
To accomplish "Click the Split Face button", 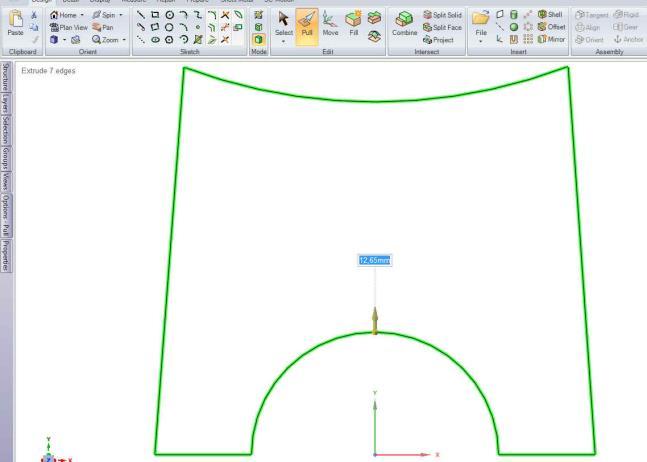I will 442,28.
